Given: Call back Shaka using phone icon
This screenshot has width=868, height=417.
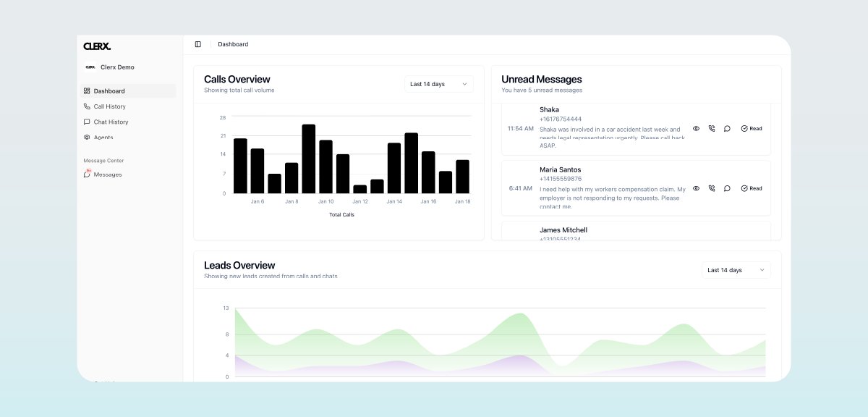Looking at the screenshot, I should (x=712, y=128).
